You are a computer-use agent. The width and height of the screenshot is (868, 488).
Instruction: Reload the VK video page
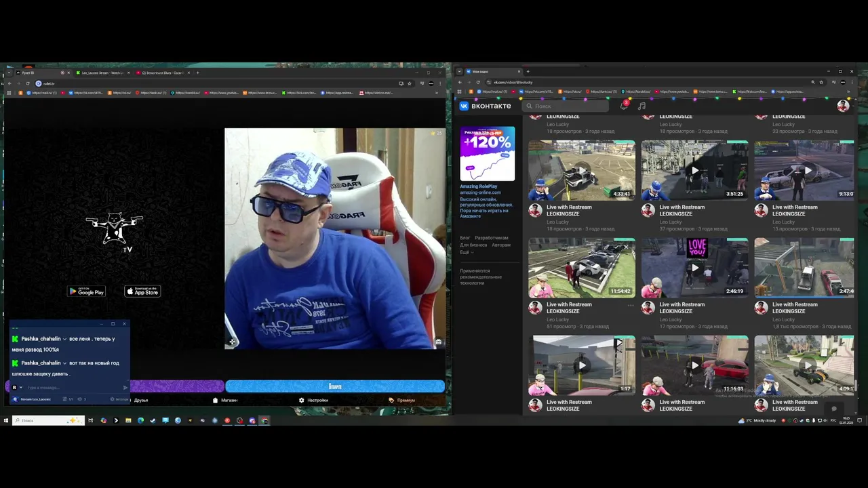479,82
